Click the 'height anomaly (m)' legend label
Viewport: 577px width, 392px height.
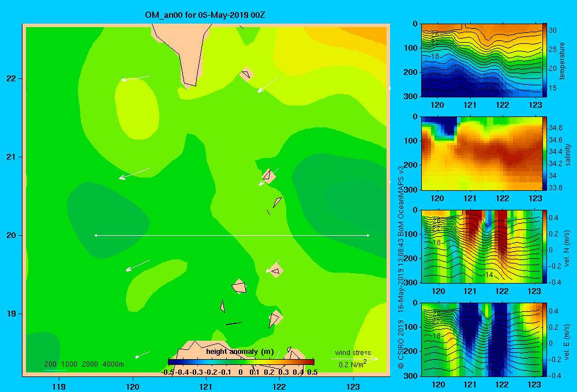(x=240, y=352)
